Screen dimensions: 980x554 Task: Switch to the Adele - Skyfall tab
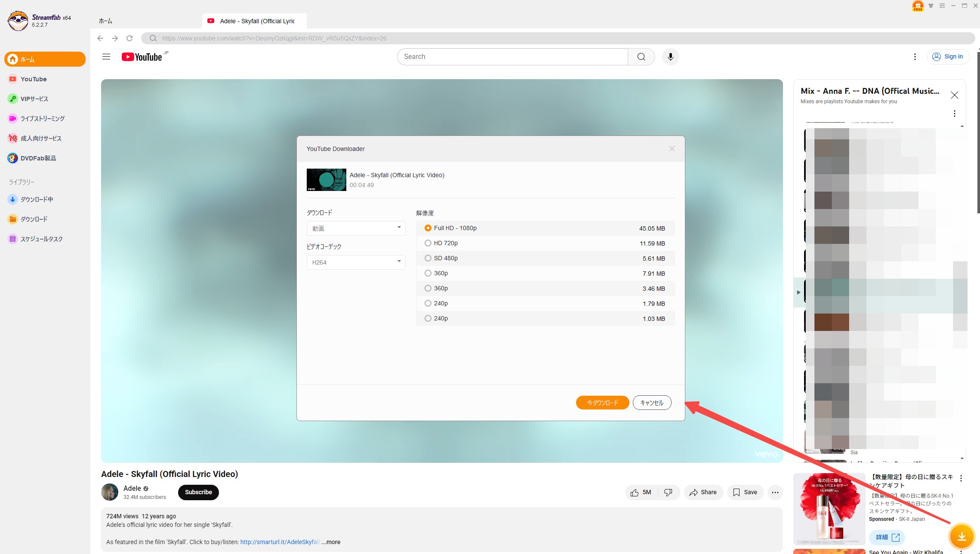click(x=255, y=21)
